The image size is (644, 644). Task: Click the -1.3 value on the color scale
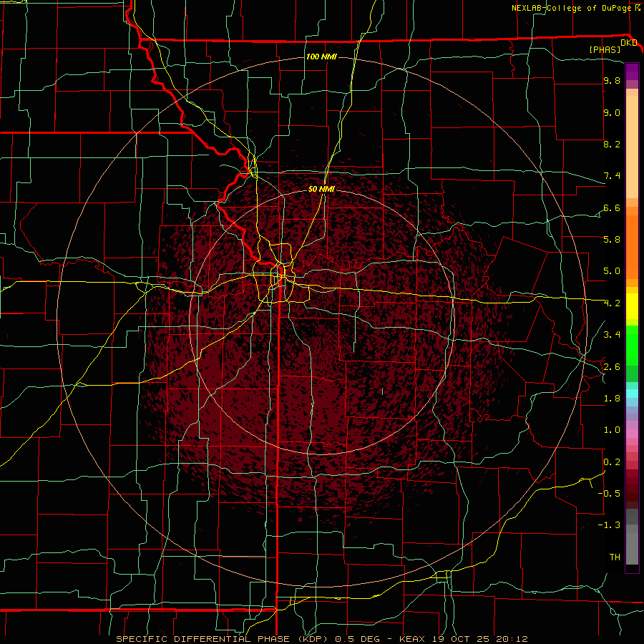609,525
